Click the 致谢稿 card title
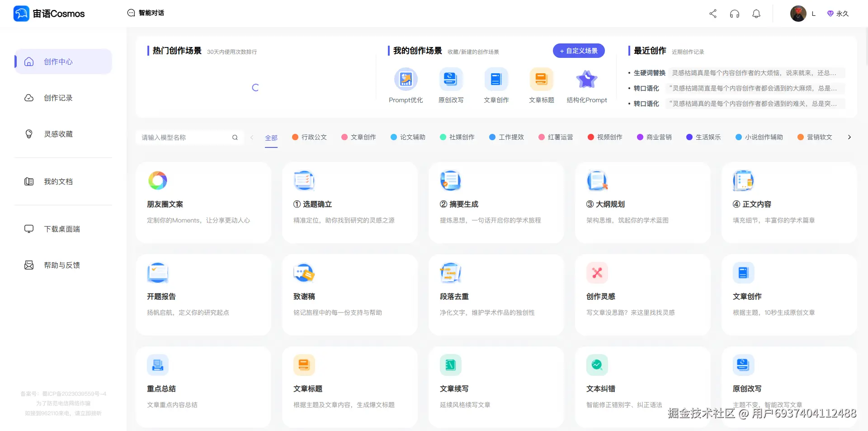This screenshot has width=868, height=431. point(304,297)
